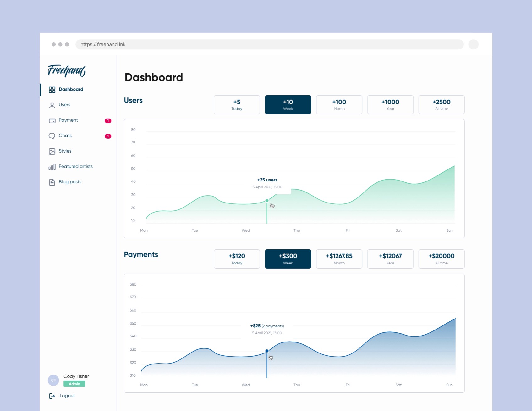Click the Blog posts document icon

(x=52, y=182)
